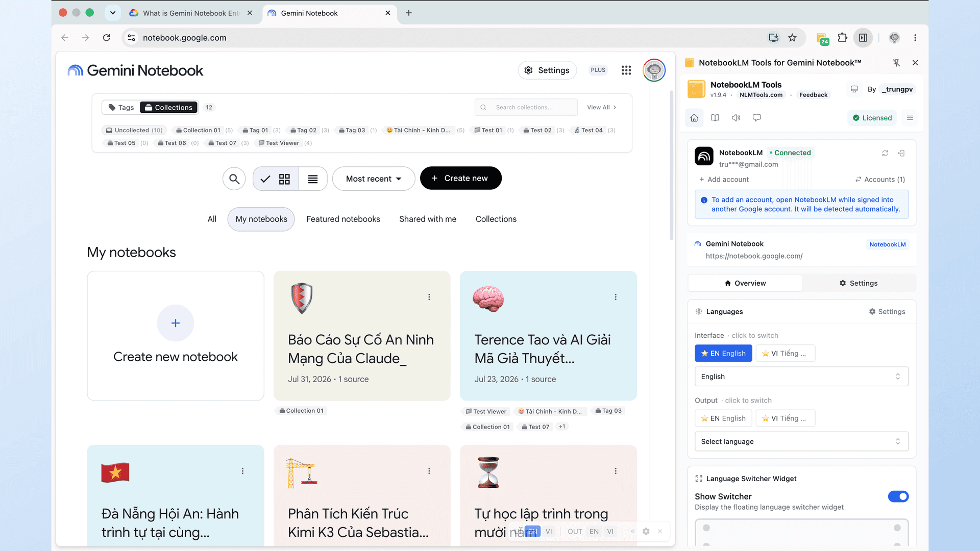Screen dimensions: 980x551
Task: Click the Create new button
Action: click(460, 179)
